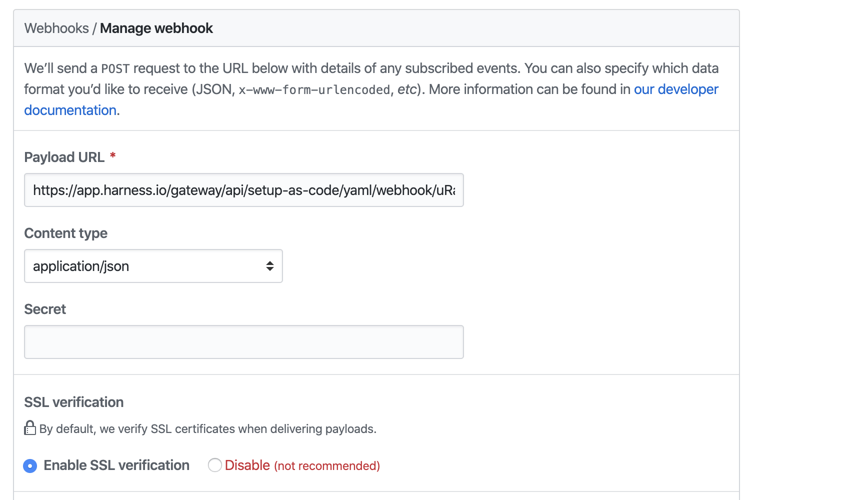Viewport: 868px width, 500px height.
Task: Select the Disable SSL verification option
Action: click(214, 465)
